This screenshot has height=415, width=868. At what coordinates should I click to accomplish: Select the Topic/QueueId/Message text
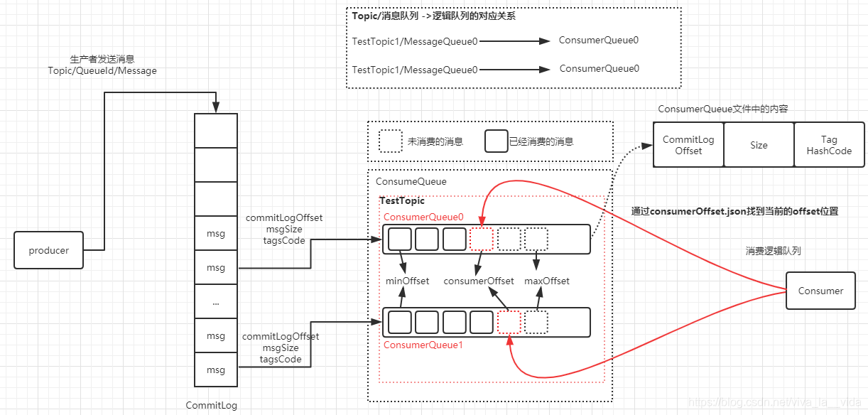coord(102,71)
